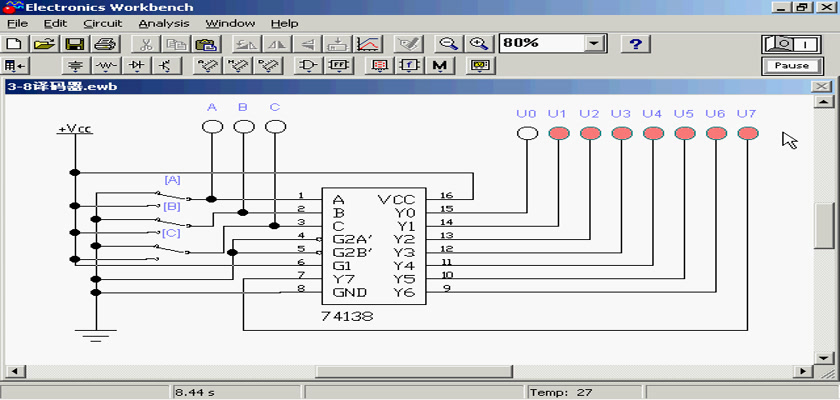Open the Diodes parts bin
The width and height of the screenshot is (840, 400).
pyautogui.click(x=137, y=66)
